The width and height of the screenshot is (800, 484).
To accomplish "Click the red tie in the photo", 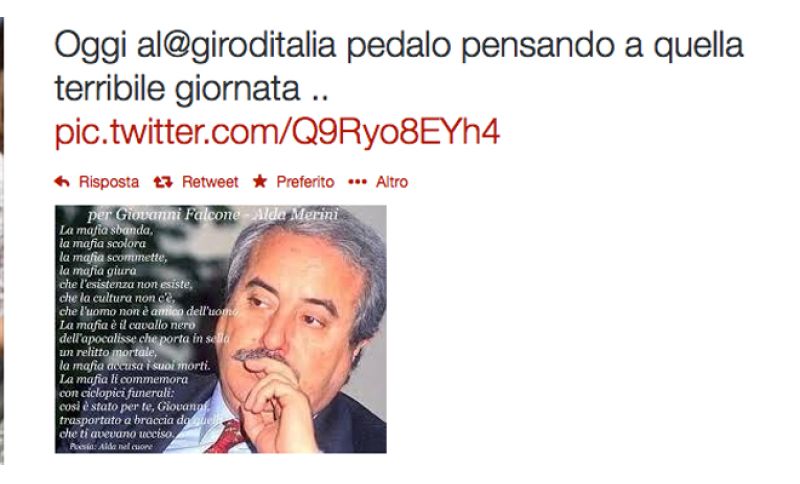I will click(x=226, y=436).
